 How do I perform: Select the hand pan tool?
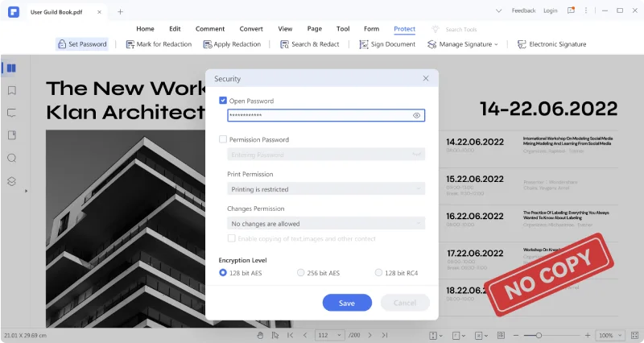[x=260, y=335]
